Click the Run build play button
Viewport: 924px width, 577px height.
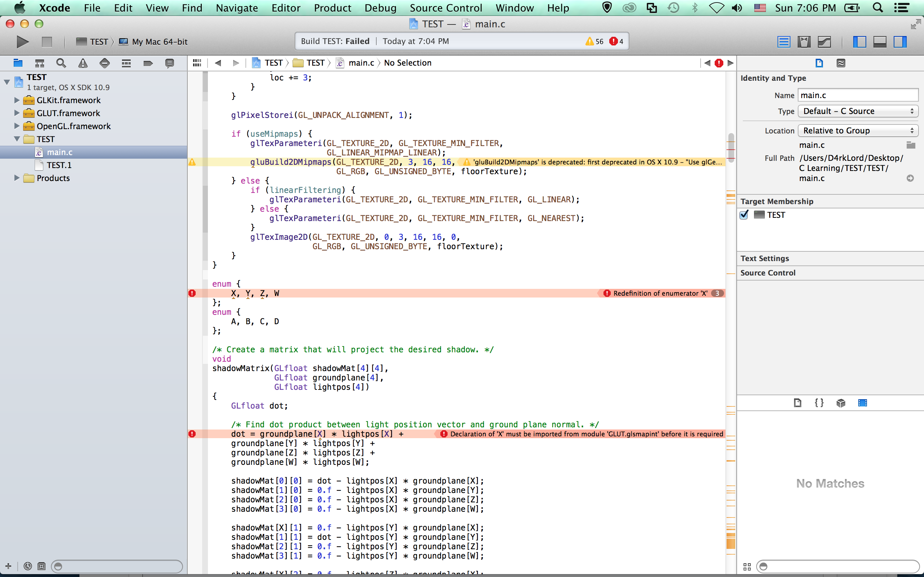click(22, 41)
